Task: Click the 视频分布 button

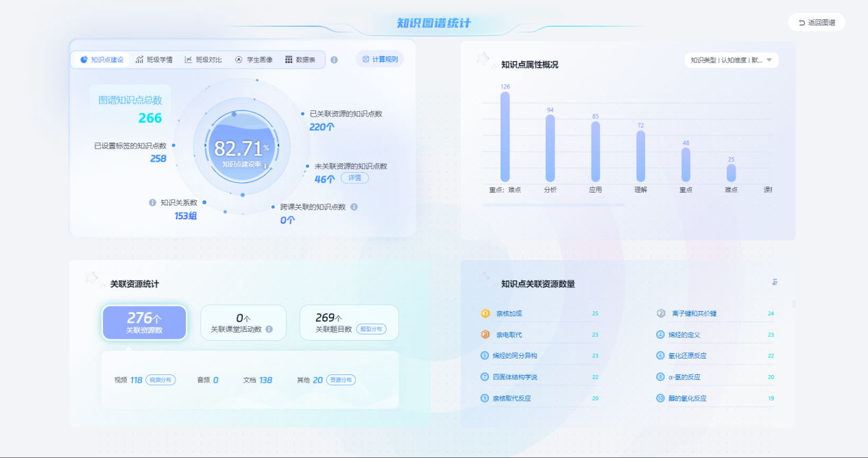Action: point(160,380)
